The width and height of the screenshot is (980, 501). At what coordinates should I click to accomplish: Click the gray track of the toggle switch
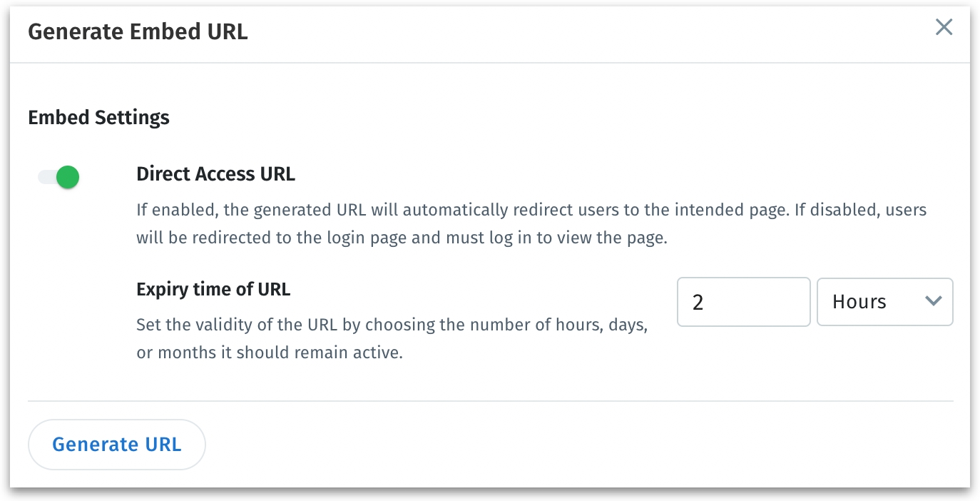click(45, 177)
